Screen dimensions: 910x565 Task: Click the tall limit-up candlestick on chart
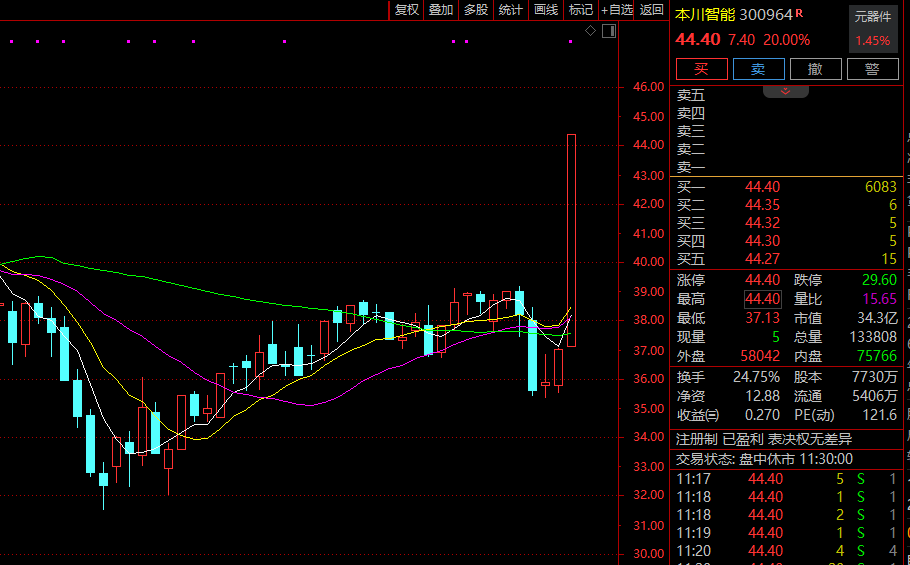571,240
